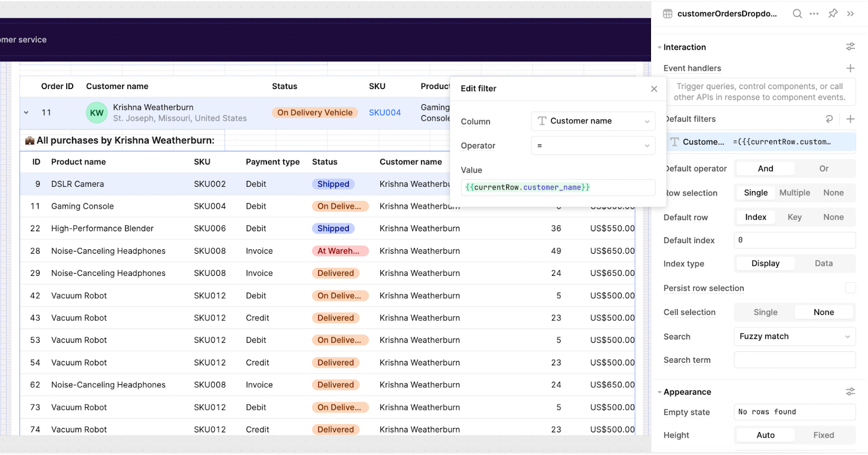The height and width of the screenshot is (455, 868).
Task: Click the customerOrdersDropdo... component name
Action: 727,14
